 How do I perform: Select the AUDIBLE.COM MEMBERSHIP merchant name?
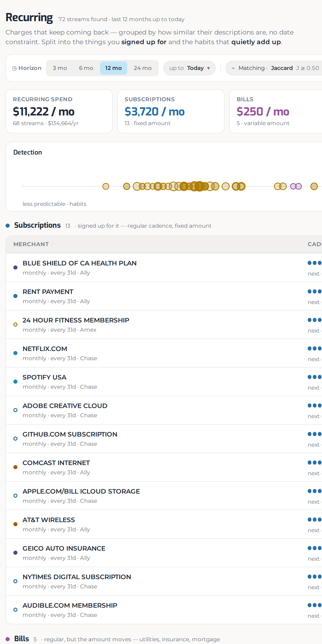point(70,605)
